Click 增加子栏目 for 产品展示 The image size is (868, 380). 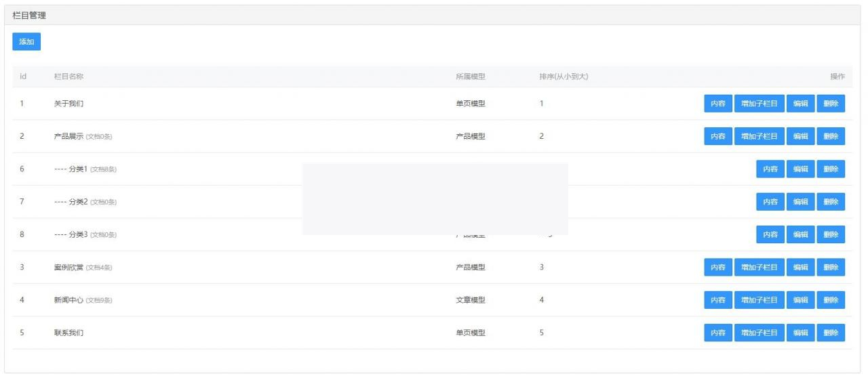point(759,136)
